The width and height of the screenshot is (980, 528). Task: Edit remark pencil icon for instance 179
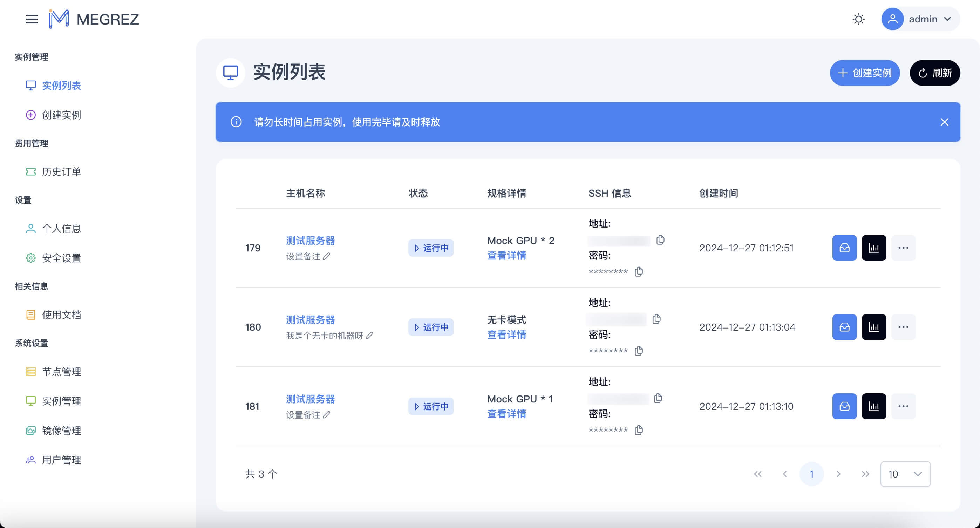point(326,256)
